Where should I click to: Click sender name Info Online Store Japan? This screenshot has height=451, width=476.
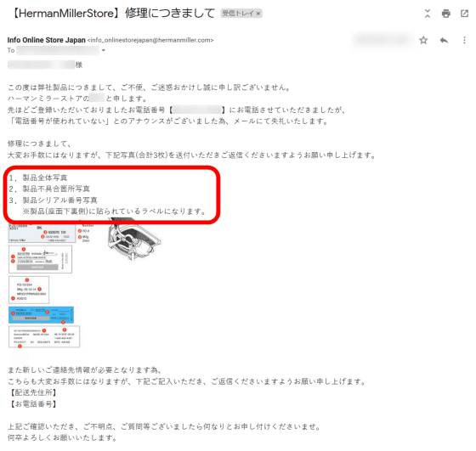click(x=47, y=40)
